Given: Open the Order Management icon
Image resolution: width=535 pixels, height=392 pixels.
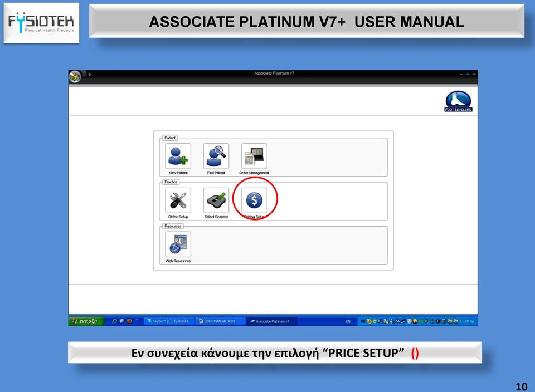Looking at the screenshot, I should [x=254, y=156].
